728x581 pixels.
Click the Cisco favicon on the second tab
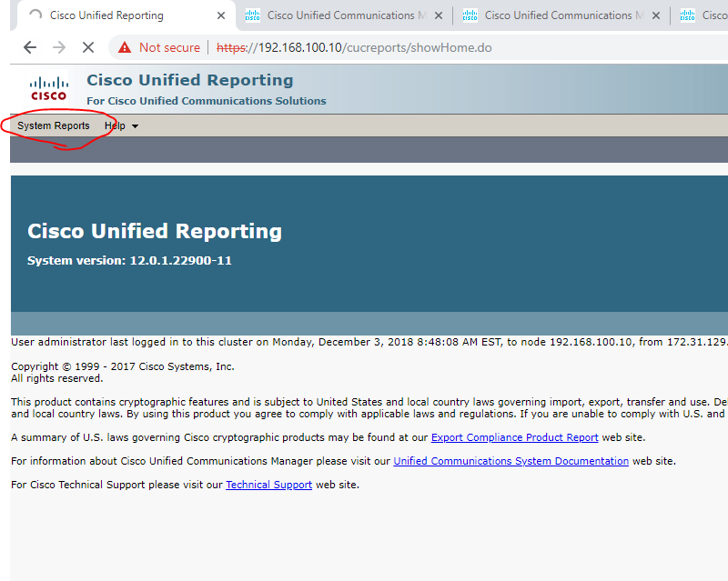tap(250, 15)
